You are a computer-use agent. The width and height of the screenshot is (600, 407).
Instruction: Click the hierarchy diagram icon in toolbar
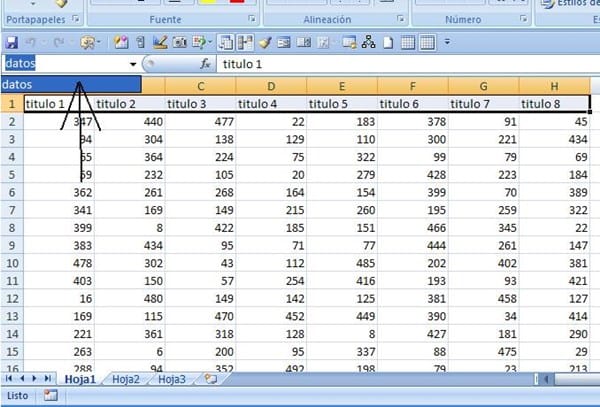368,42
